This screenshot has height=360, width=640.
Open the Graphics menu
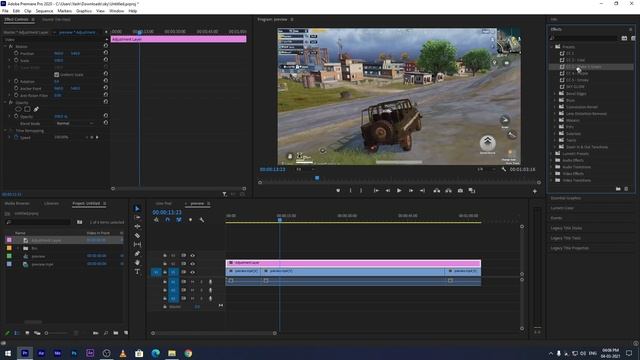(84, 11)
